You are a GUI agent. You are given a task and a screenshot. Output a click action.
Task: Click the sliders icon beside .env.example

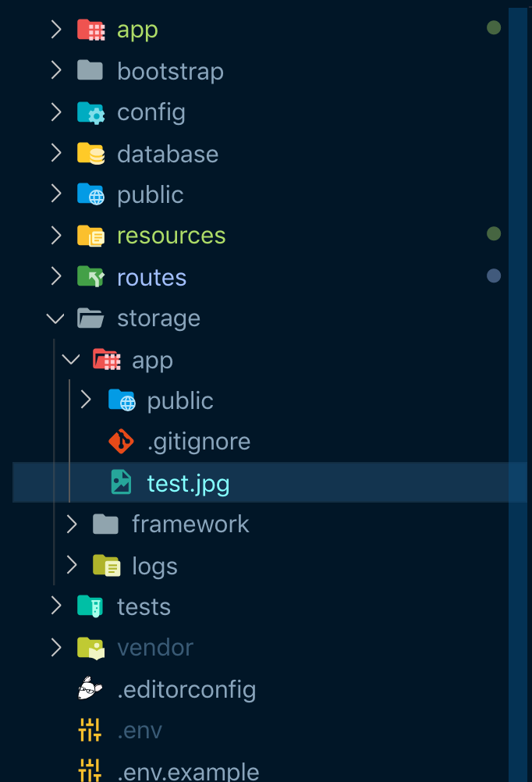coord(90,770)
